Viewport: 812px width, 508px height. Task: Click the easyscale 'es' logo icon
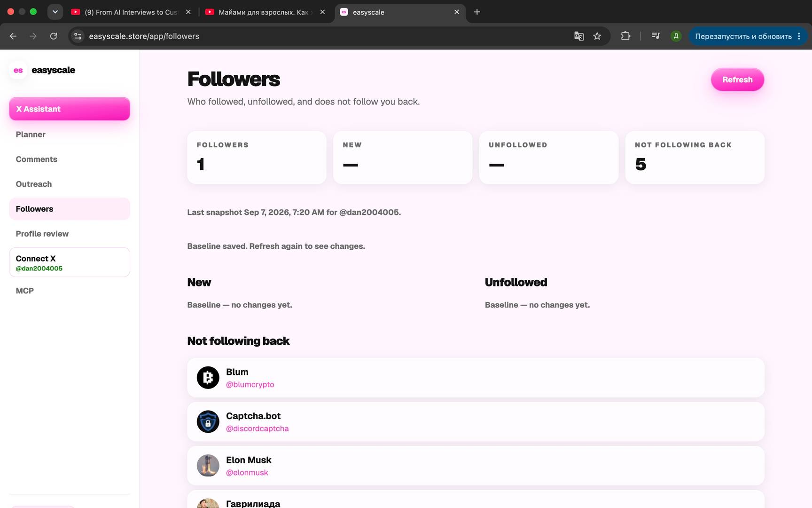coord(18,70)
